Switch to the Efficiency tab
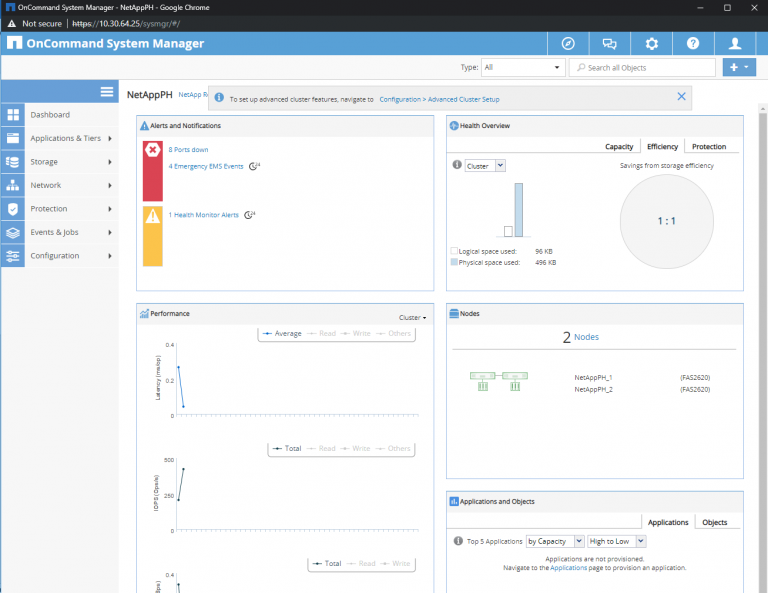This screenshot has height=593, width=768. click(x=662, y=146)
